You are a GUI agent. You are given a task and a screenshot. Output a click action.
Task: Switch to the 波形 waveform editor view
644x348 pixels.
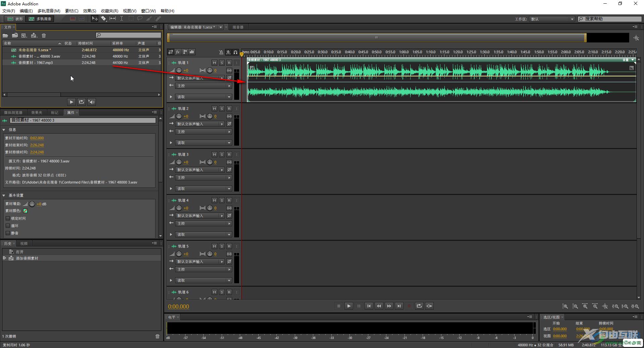pyautogui.click(x=15, y=19)
